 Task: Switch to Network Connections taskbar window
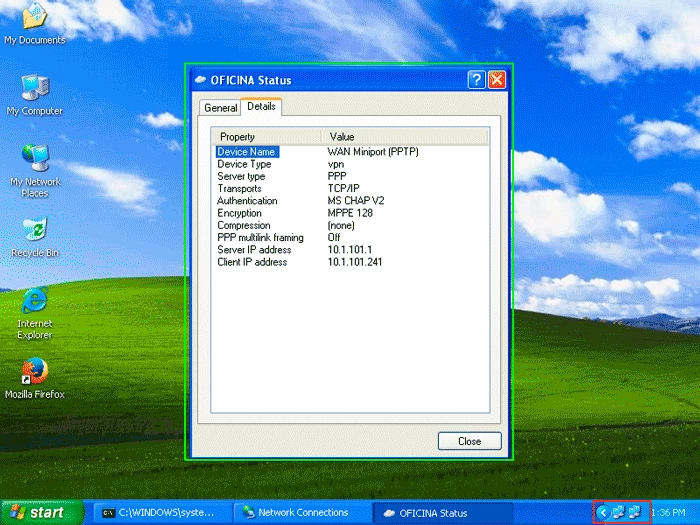click(x=302, y=512)
